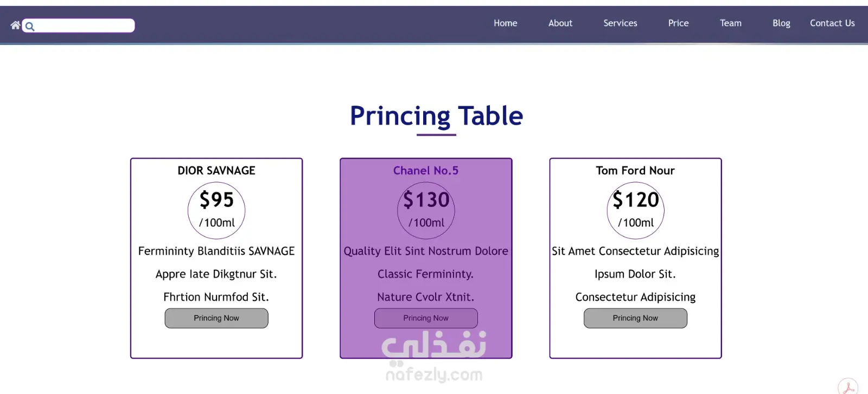Open the Home menu item
The width and height of the screenshot is (868, 394).
pyautogui.click(x=505, y=23)
